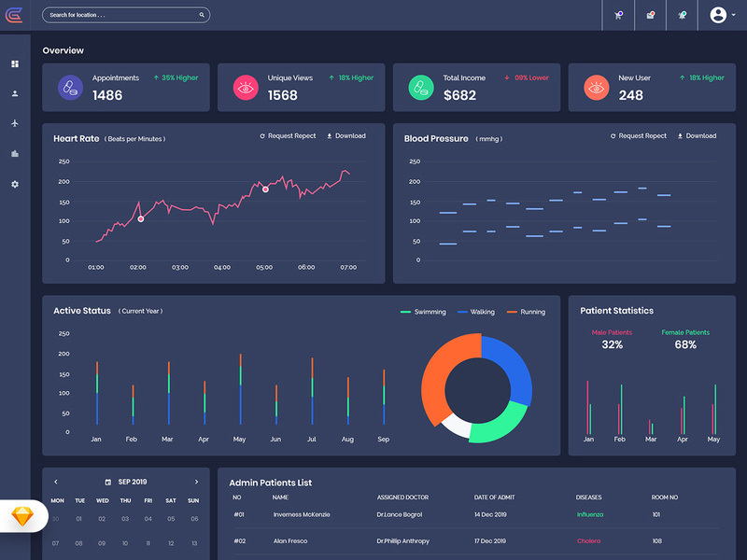Open the travel/plane section in sidebar

pyautogui.click(x=13, y=122)
